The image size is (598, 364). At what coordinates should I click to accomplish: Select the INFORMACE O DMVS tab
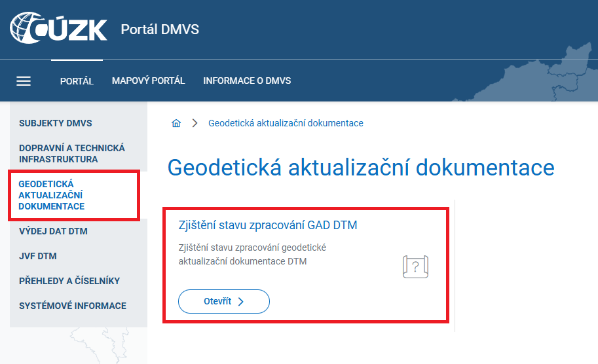pos(247,81)
